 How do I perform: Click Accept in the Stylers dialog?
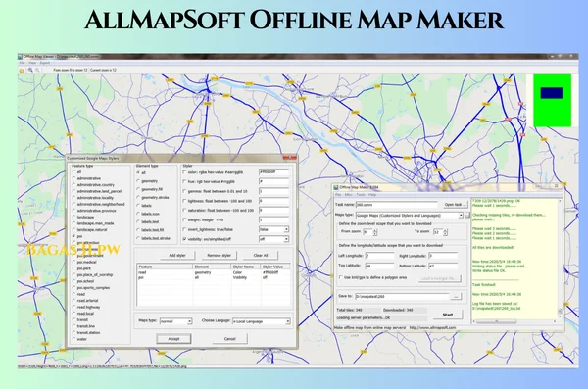pyautogui.click(x=173, y=339)
